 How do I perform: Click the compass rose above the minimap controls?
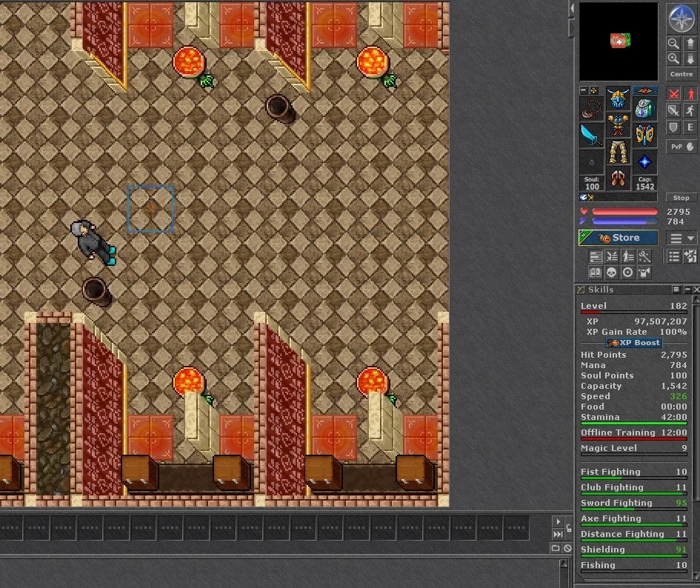(681, 19)
